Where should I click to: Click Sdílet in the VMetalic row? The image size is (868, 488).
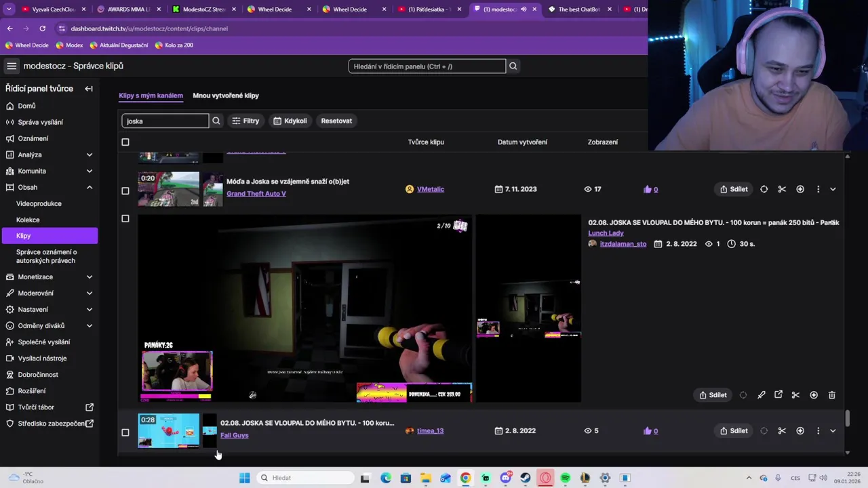(x=734, y=189)
